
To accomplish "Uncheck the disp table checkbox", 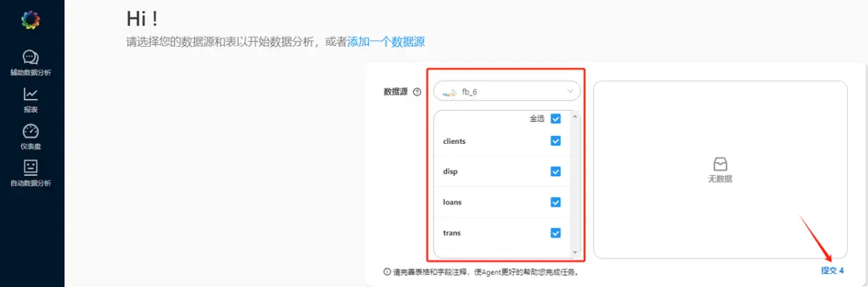I will point(556,171).
